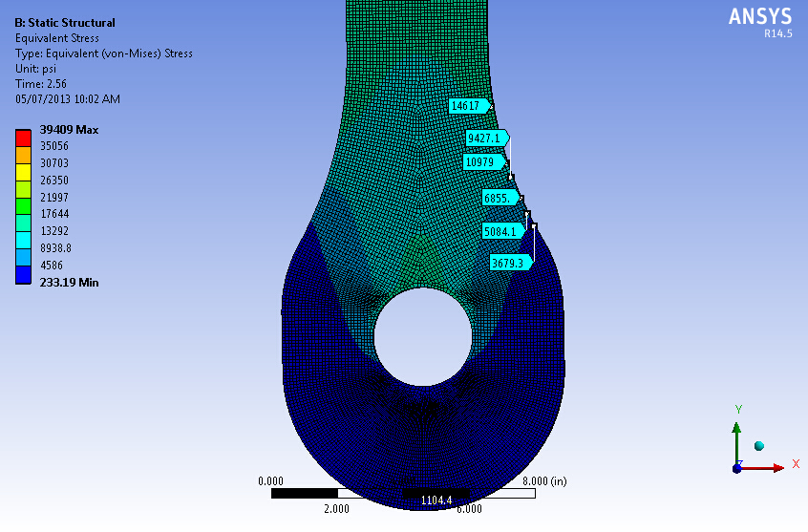Pick the 6855 probe label
Viewport: 808px width, 532px height.
pos(500,198)
